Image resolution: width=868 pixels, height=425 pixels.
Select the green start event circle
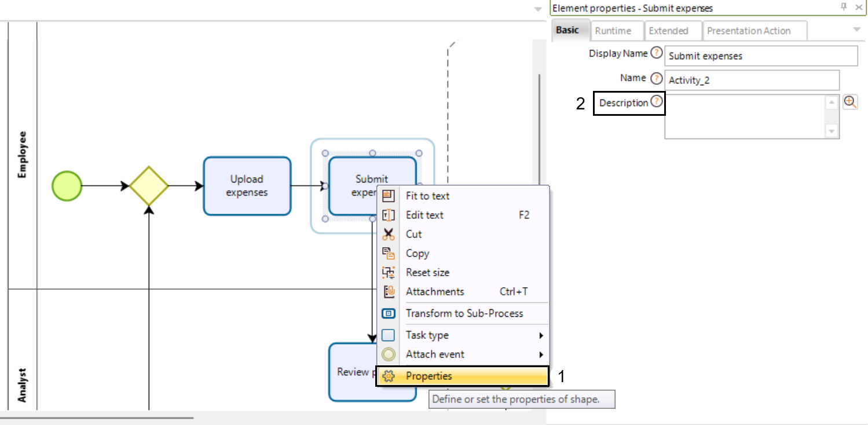click(x=67, y=186)
